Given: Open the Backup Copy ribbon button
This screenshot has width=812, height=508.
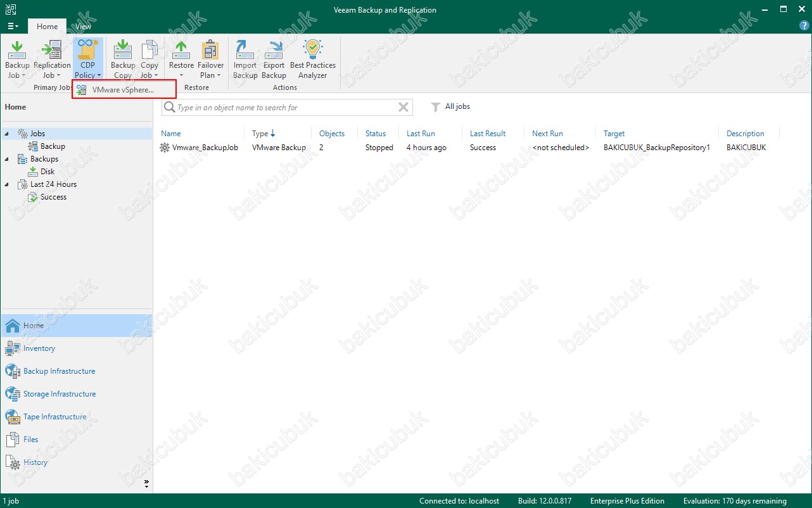Looking at the screenshot, I should click(x=123, y=60).
